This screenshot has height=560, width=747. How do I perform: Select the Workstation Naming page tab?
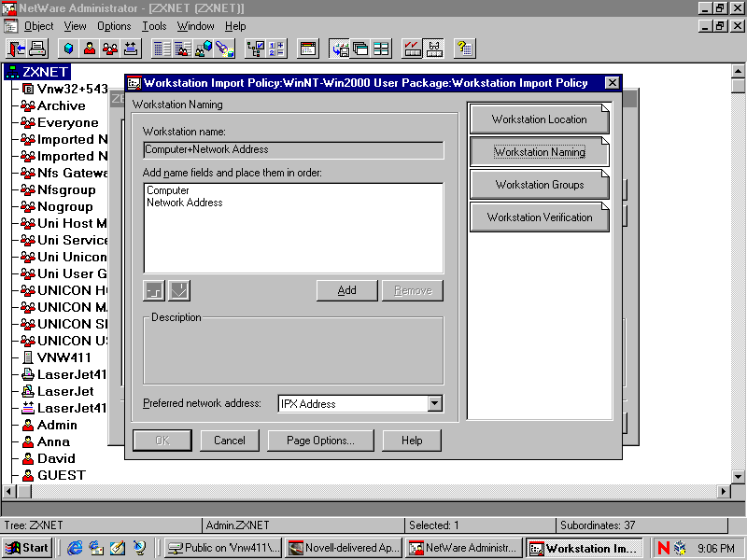[540, 152]
